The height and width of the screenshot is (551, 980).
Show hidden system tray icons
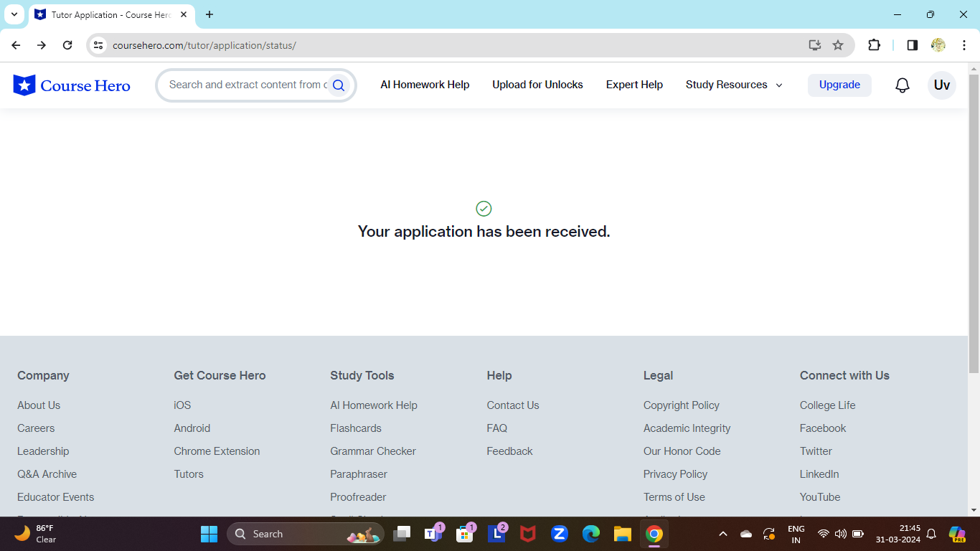(723, 534)
